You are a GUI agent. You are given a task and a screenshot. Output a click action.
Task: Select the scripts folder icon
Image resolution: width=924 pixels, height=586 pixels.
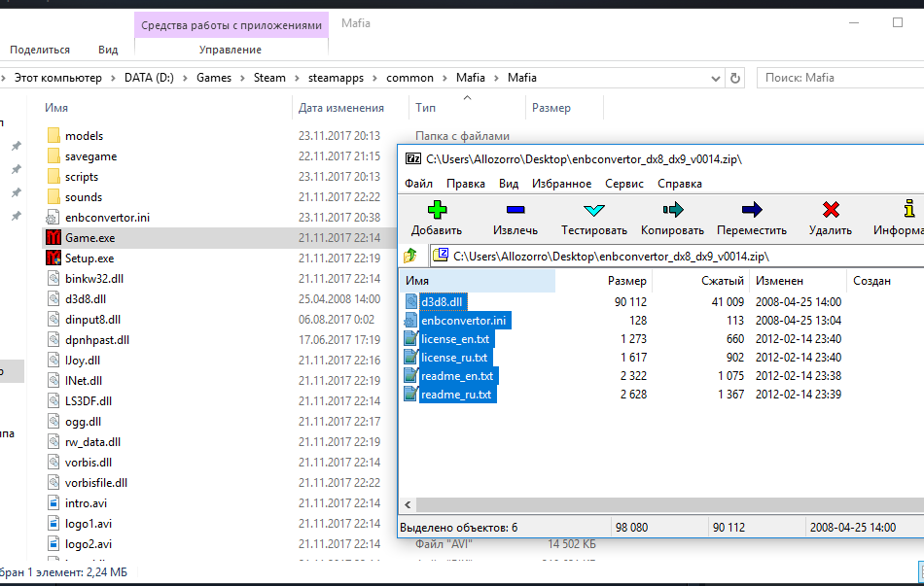click(53, 177)
